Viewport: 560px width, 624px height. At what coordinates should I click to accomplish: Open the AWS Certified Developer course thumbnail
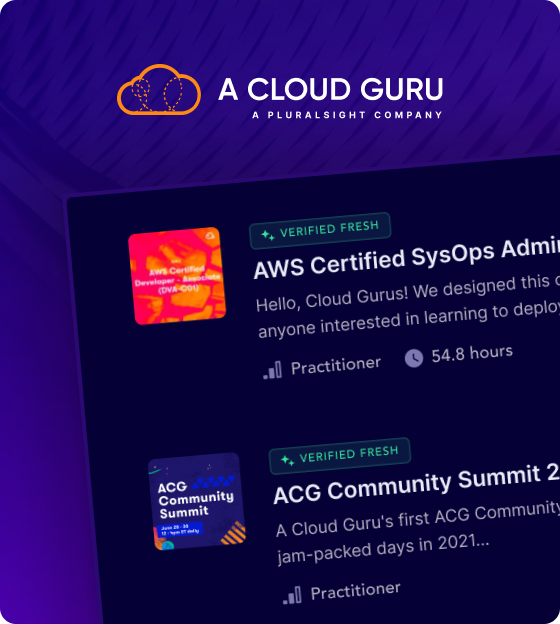click(x=177, y=276)
